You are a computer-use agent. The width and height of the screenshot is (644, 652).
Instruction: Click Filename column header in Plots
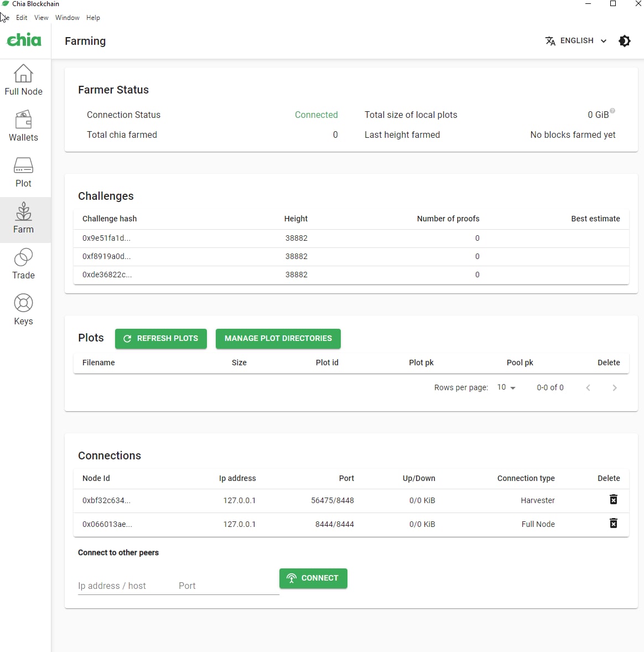[x=98, y=363]
